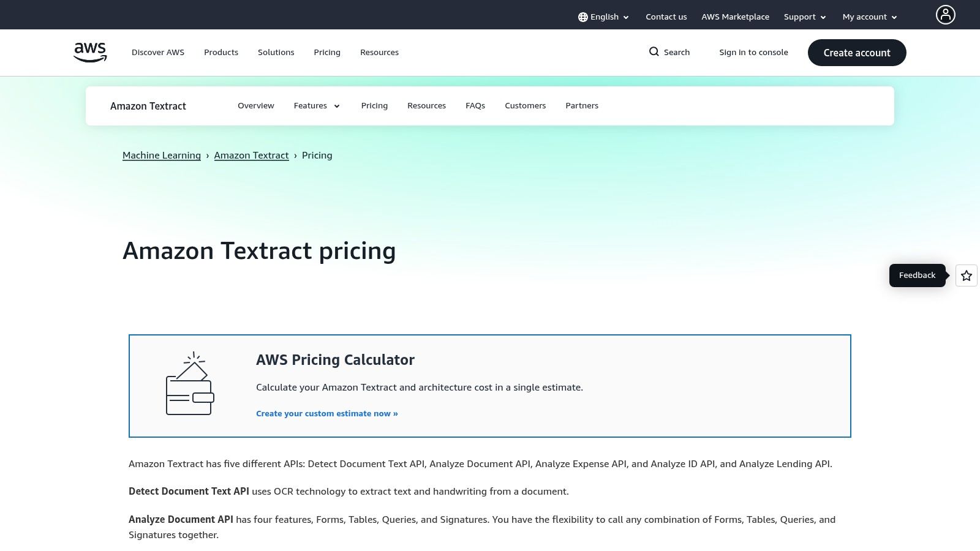Click the user account profile icon
980x551 pixels.
point(946,15)
